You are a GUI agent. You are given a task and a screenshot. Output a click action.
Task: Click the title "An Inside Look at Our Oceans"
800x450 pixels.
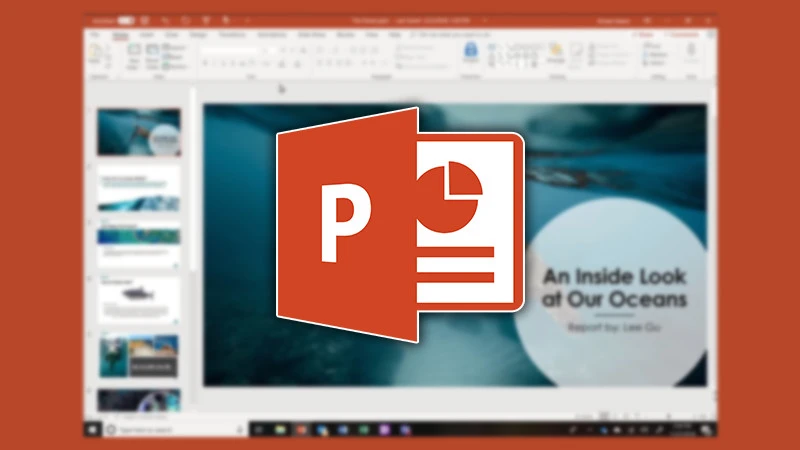point(614,287)
